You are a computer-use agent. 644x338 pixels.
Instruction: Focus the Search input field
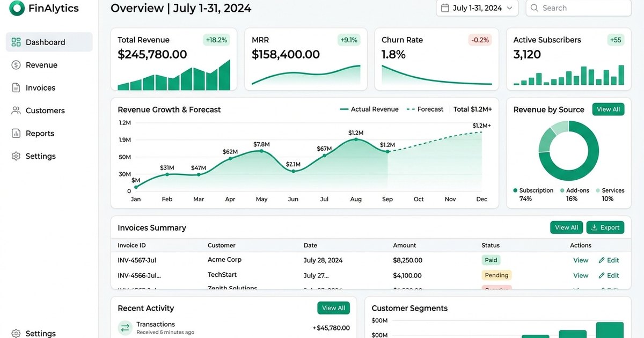coord(579,8)
